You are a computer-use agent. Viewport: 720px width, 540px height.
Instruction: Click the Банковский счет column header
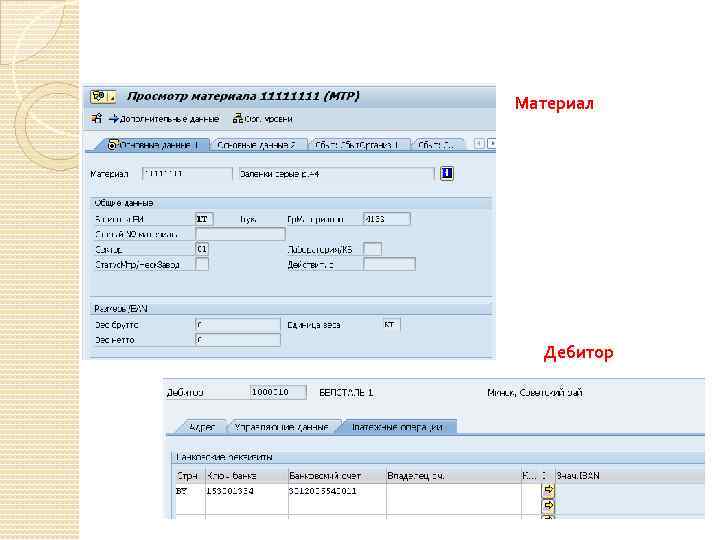(337, 476)
